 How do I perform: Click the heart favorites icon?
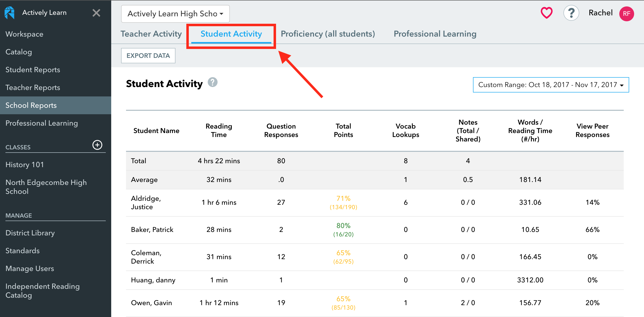546,13
